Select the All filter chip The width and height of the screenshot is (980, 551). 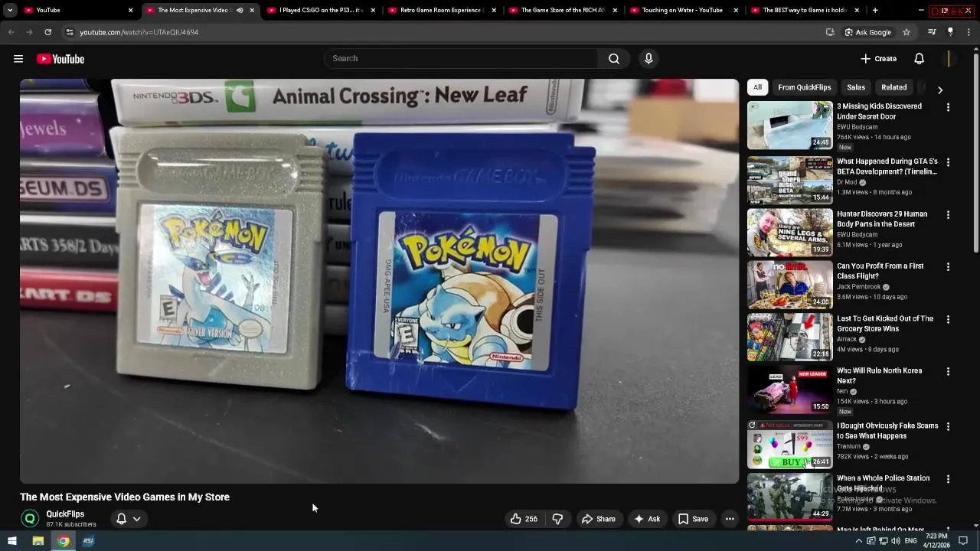click(x=757, y=87)
